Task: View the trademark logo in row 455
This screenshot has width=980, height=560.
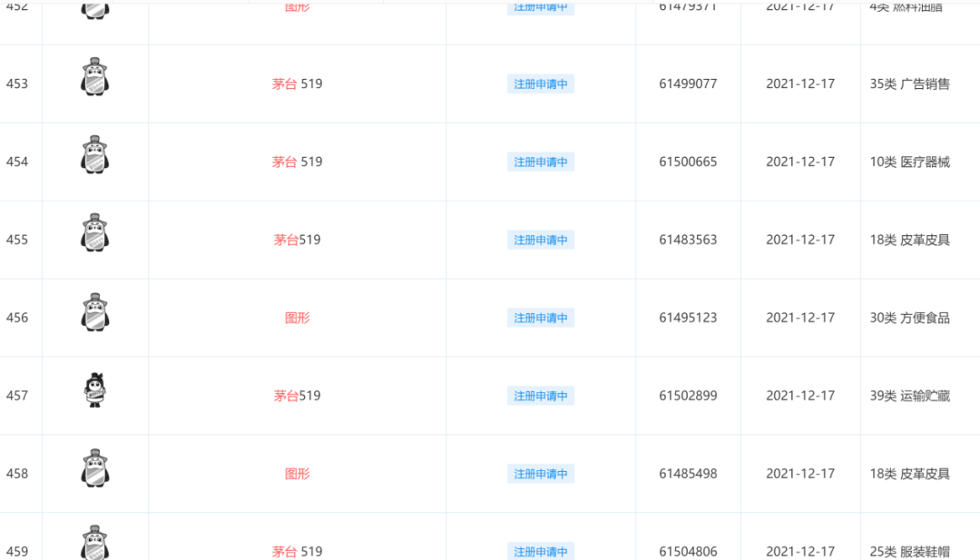Action: click(95, 233)
